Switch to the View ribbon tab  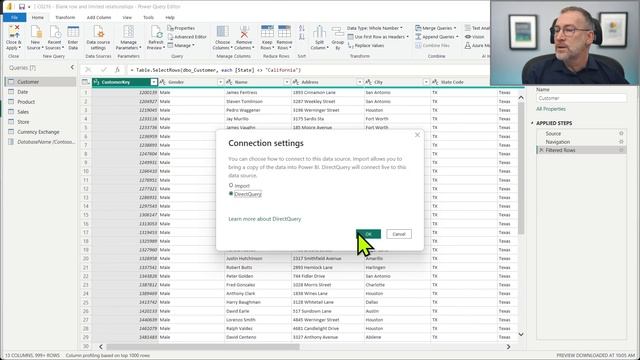[x=127, y=18]
